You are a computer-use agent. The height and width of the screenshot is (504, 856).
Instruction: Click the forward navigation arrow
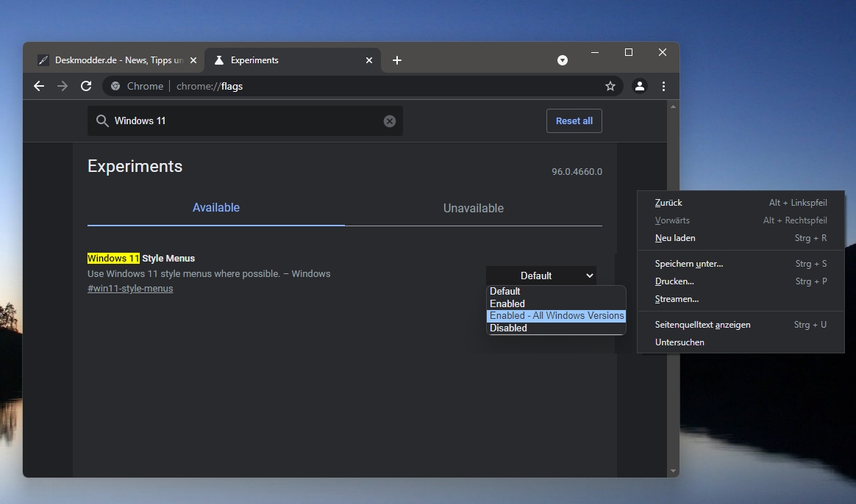(x=63, y=86)
